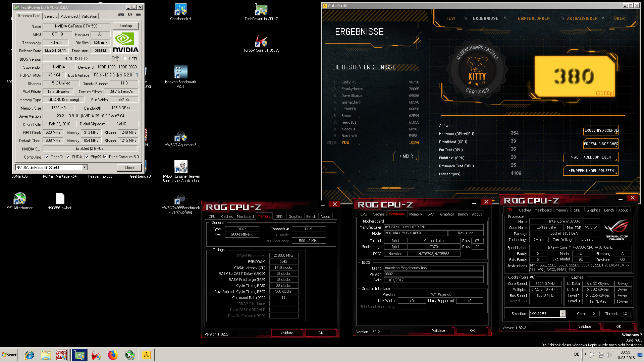Screen dimensions: 644x362
Task: Open HWBOT Unigine Heaven Benchmark Application icon
Action: coord(180,171)
